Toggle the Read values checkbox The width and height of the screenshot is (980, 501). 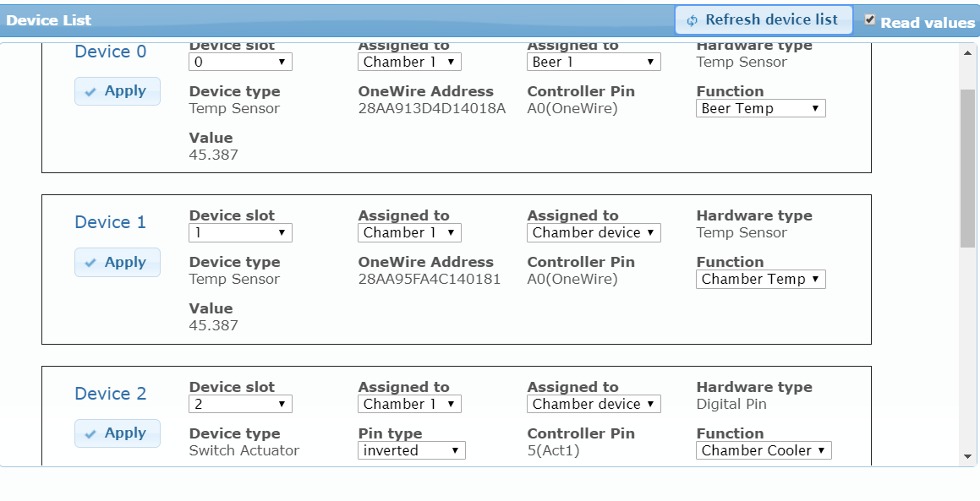[869, 20]
